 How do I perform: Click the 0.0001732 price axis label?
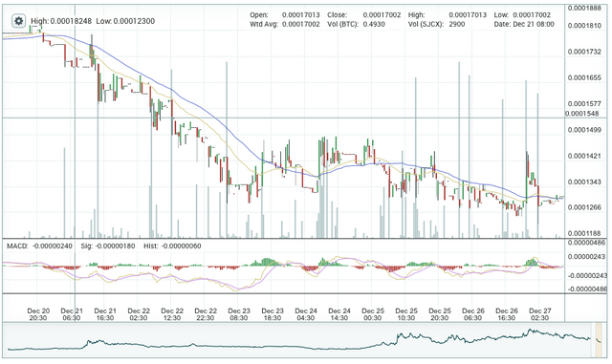(584, 52)
